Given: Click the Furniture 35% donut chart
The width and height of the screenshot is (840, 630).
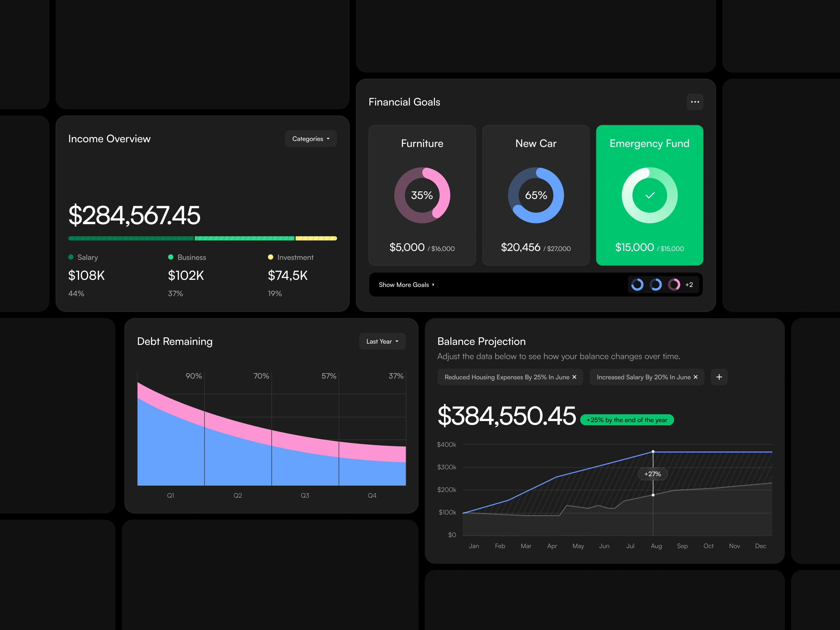Looking at the screenshot, I should (x=422, y=195).
